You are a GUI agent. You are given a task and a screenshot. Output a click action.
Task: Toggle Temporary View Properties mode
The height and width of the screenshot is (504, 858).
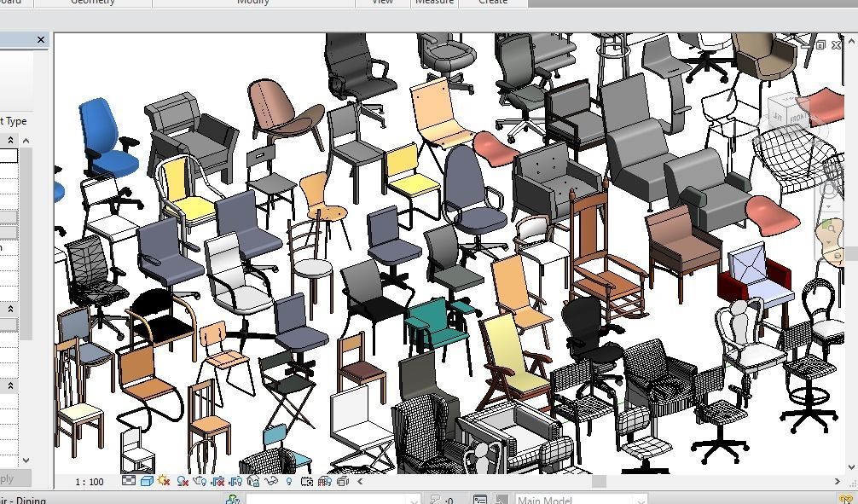[x=306, y=481]
